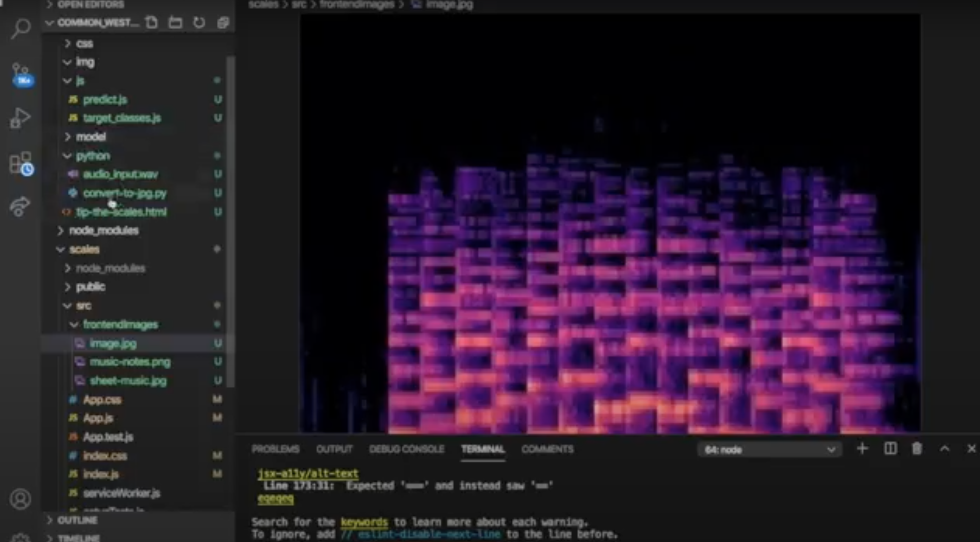Split the terminal panel
The width and height of the screenshot is (980, 542).
pyautogui.click(x=890, y=449)
